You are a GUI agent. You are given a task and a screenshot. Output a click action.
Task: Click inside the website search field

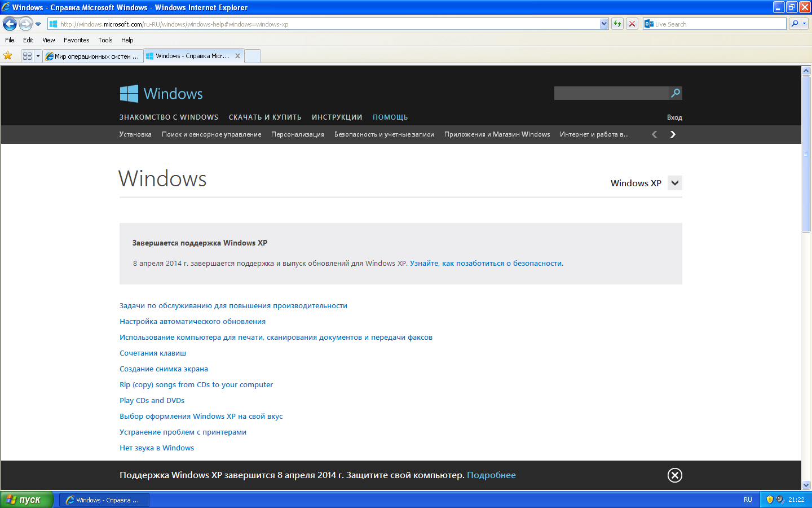click(x=611, y=93)
